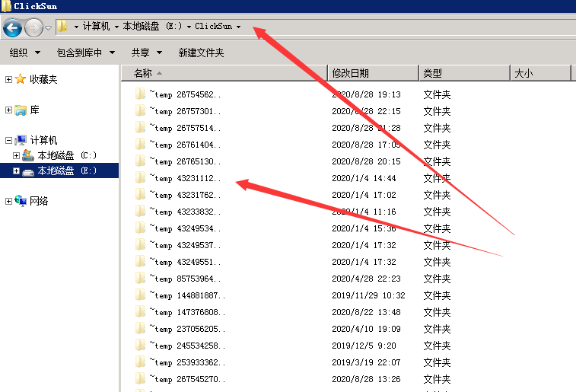Click folder icon of ~temp 26757514..
Screen dimensions: 576x392
coord(140,127)
